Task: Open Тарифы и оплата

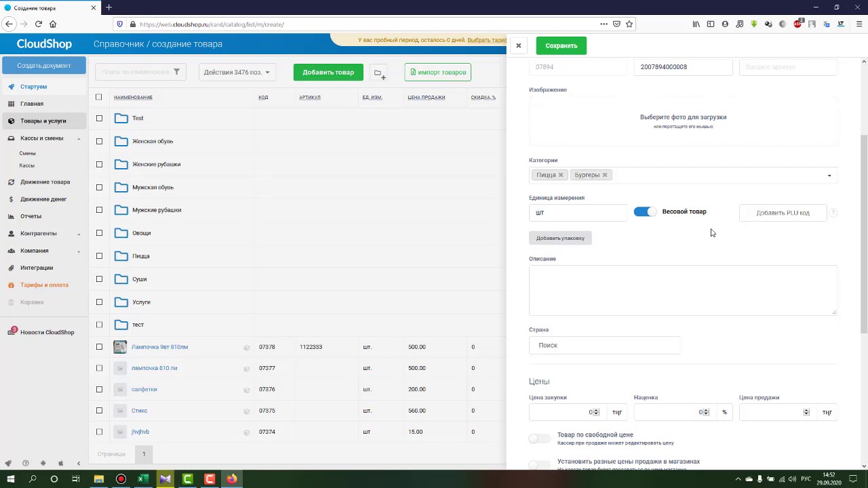Action: pos(44,285)
